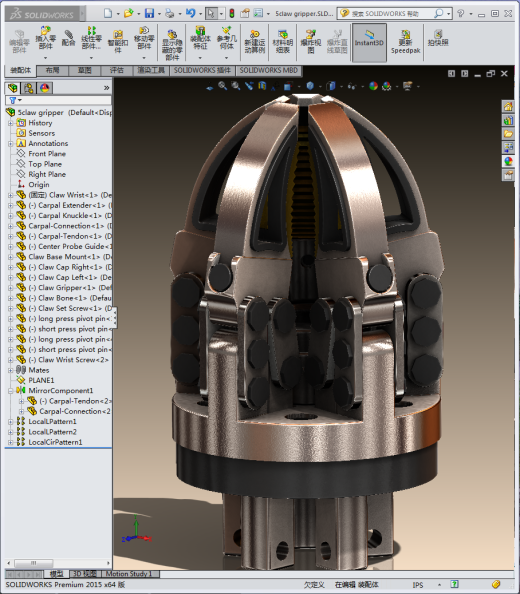Click the 材料明细表 (Bill of Materials) tool
This screenshot has height=594, width=520.
point(283,42)
